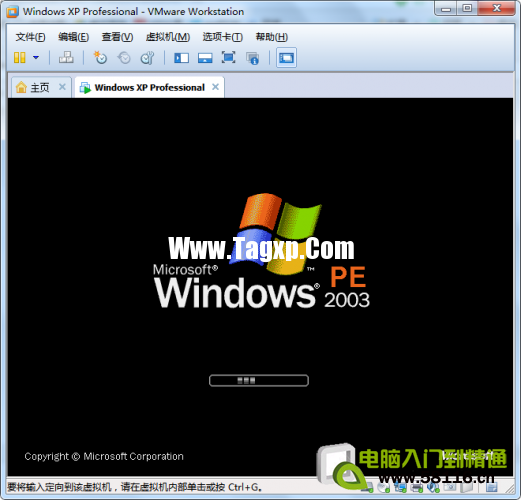Image resolution: width=521 pixels, height=500 pixels.
Task: Click the printer device status icon
Action: pos(417,488)
